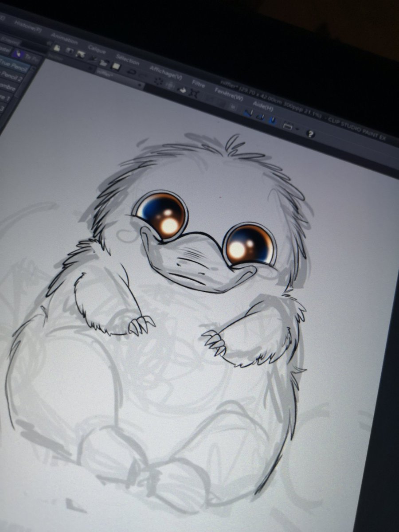
Task: Click the Fill bucket icon in command bar
Action: (182, 90)
